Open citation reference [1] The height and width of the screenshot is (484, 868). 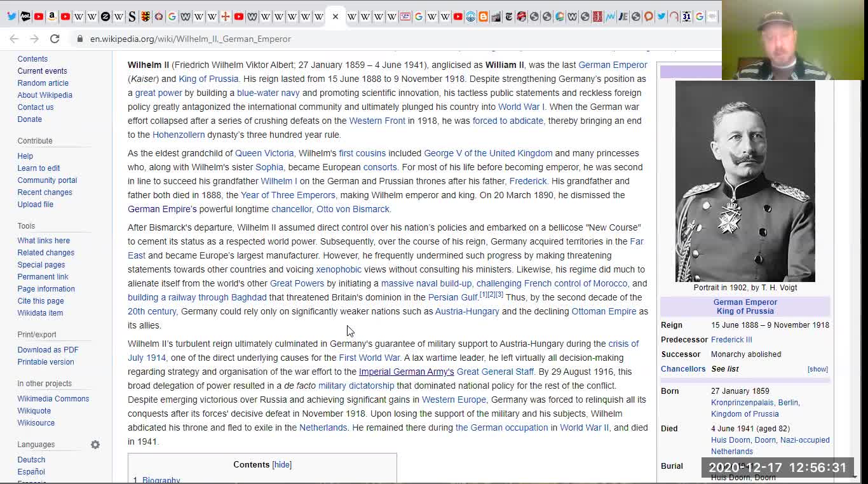pos(483,295)
